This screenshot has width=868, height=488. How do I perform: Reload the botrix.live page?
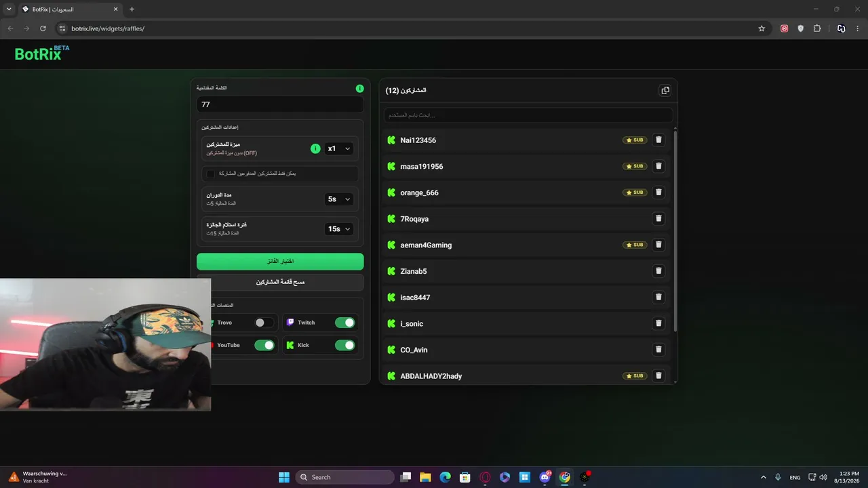click(43, 28)
